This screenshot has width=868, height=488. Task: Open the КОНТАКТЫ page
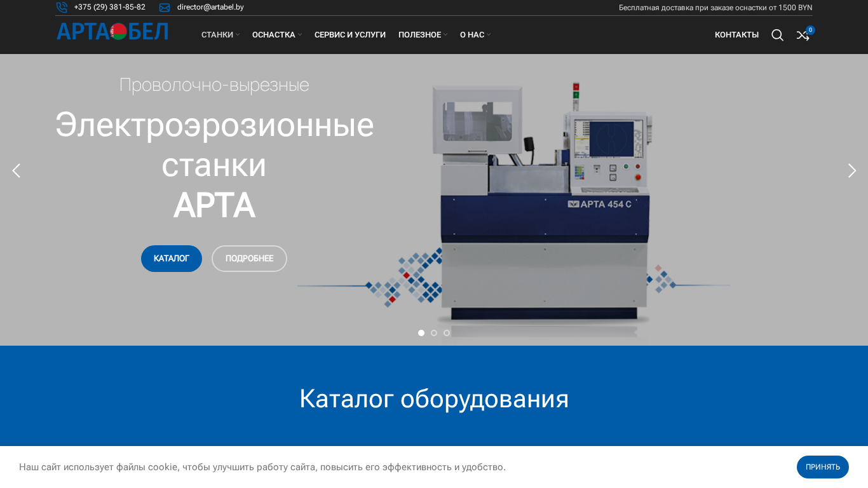point(736,35)
